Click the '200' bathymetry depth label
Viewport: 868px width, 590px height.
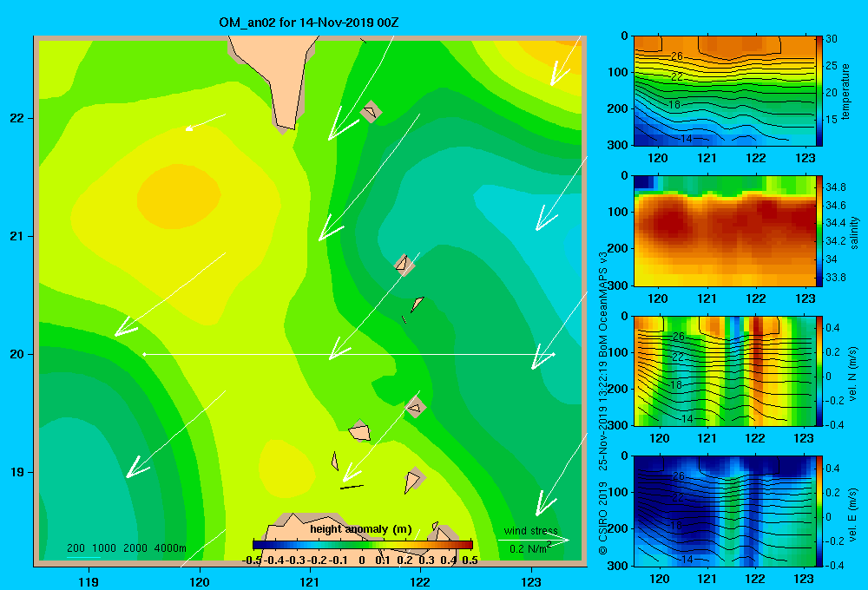tap(76, 548)
